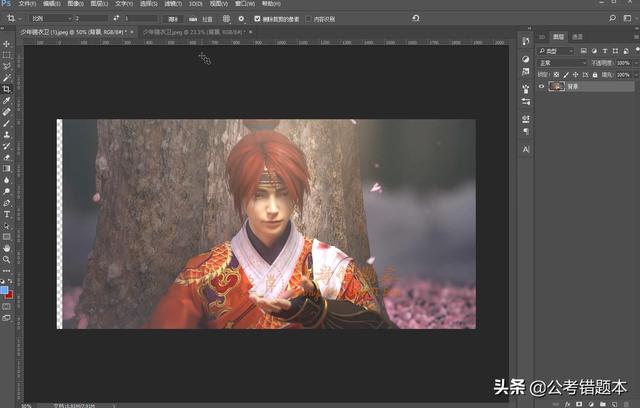This screenshot has width=640, height=408.
Task: Hide the Background layer eye icon
Action: 541,86
